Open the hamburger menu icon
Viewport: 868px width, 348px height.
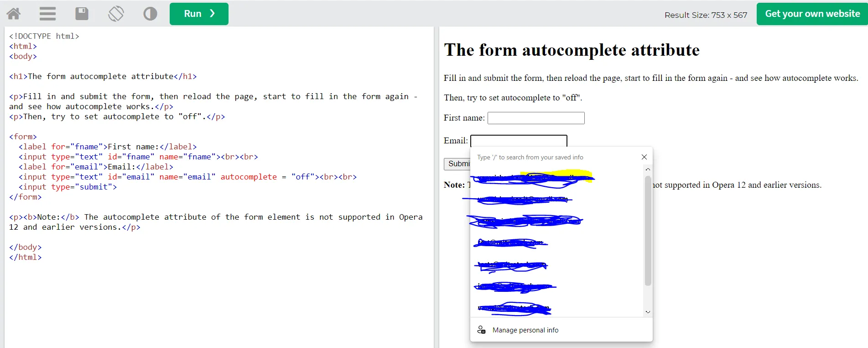click(x=47, y=14)
